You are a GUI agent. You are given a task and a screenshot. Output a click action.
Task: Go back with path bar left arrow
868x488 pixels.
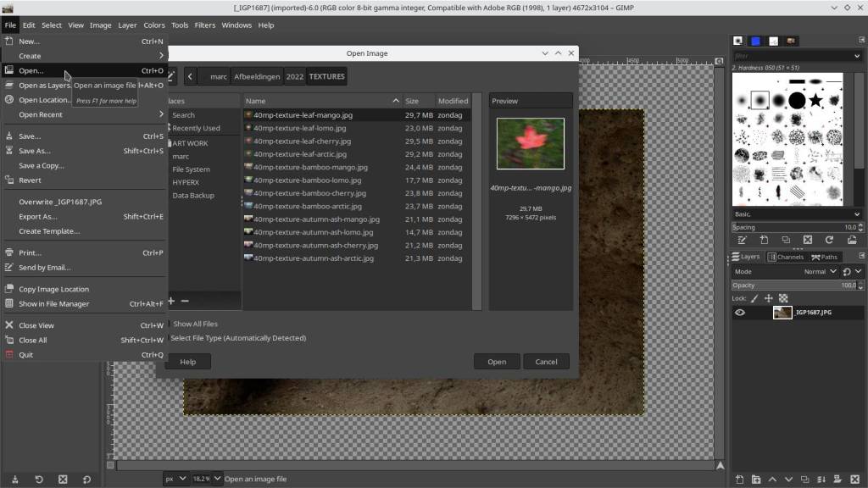pyautogui.click(x=190, y=76)
